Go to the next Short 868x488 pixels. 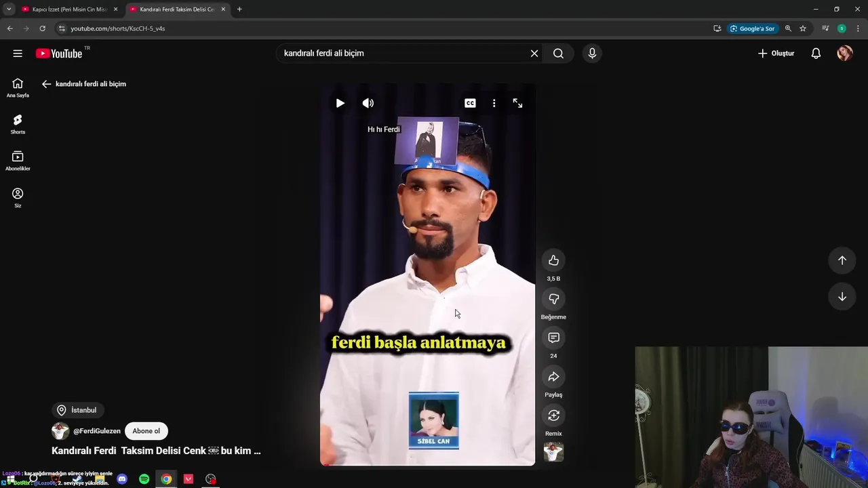point(842,297)
